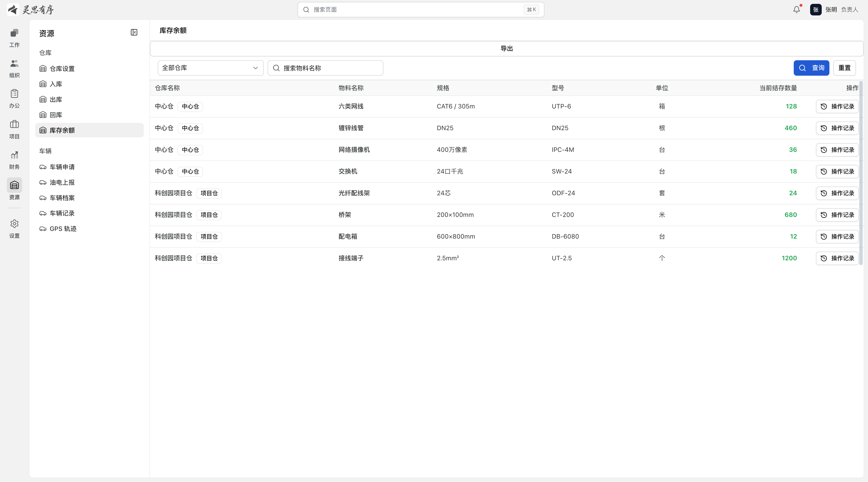Open 车辆档案 menu item
Screen dimensions: 868x482
pos(89,198)
